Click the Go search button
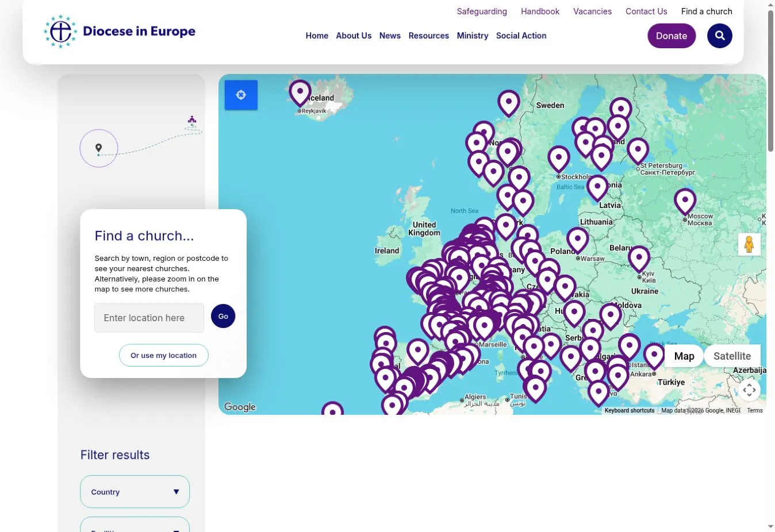Viewport: 775px width, 532px height. point(223,317)
